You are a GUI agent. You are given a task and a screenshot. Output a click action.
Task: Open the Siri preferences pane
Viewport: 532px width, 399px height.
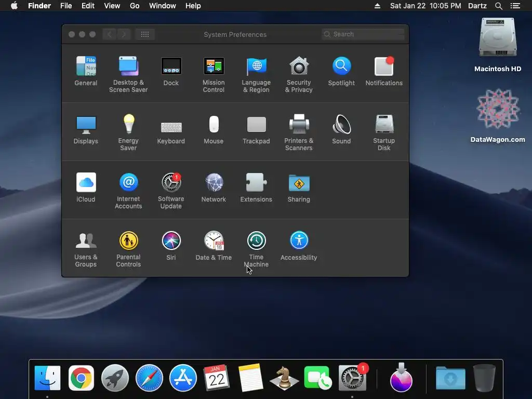171,246
